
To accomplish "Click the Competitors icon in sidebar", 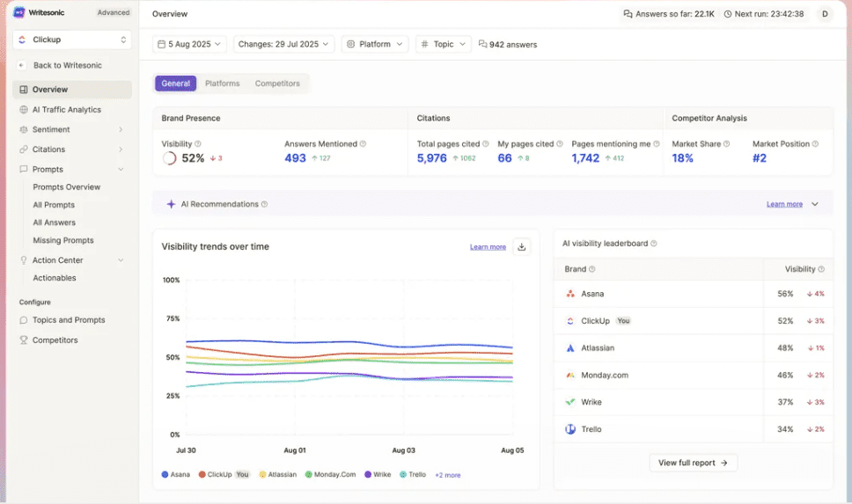I will [24, 340].
